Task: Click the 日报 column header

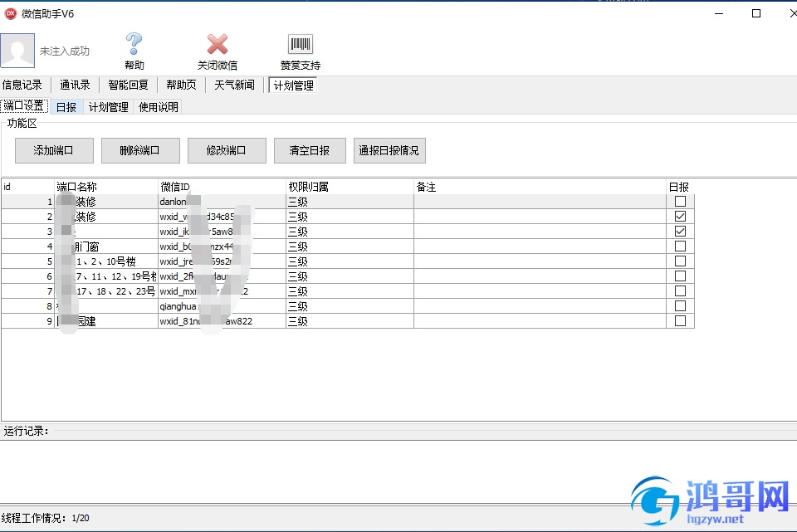Action: click(680, 187)
